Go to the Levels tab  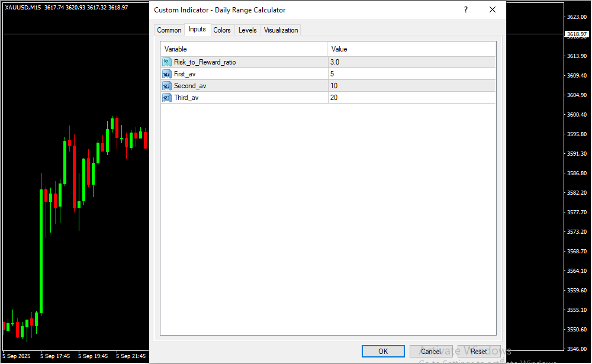point(247,30)
